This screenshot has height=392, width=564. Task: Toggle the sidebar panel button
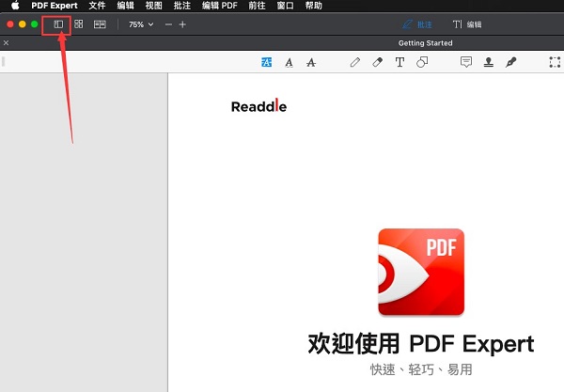(58, 24)
